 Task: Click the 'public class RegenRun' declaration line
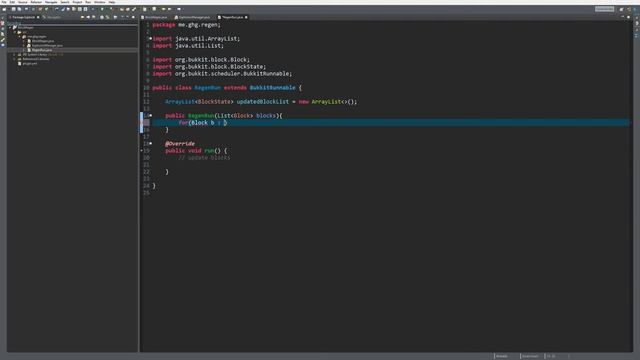(227, 88)
